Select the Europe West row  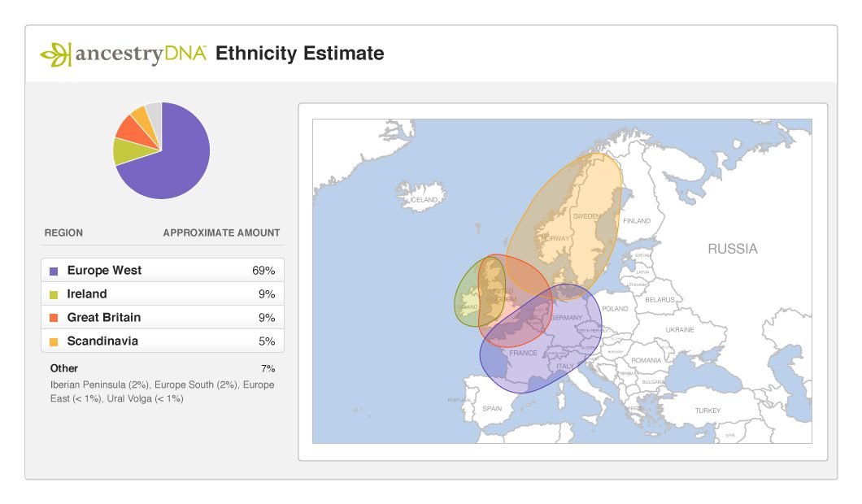point(163,271)
